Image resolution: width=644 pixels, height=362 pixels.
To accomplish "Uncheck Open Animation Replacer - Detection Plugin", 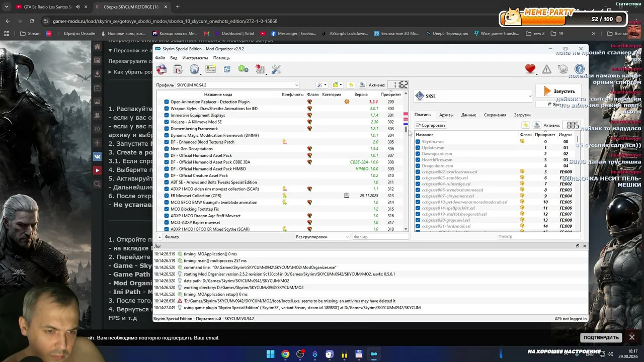I will coord(167,102).
